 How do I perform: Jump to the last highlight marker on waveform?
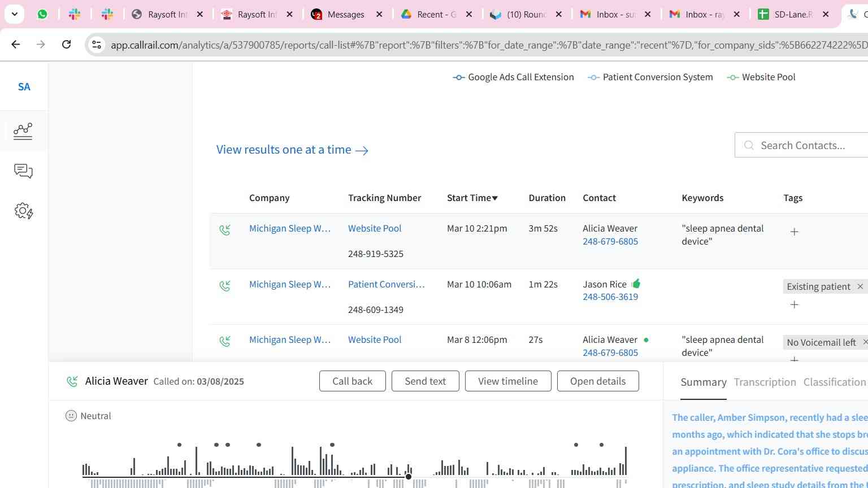pos(601,445)
